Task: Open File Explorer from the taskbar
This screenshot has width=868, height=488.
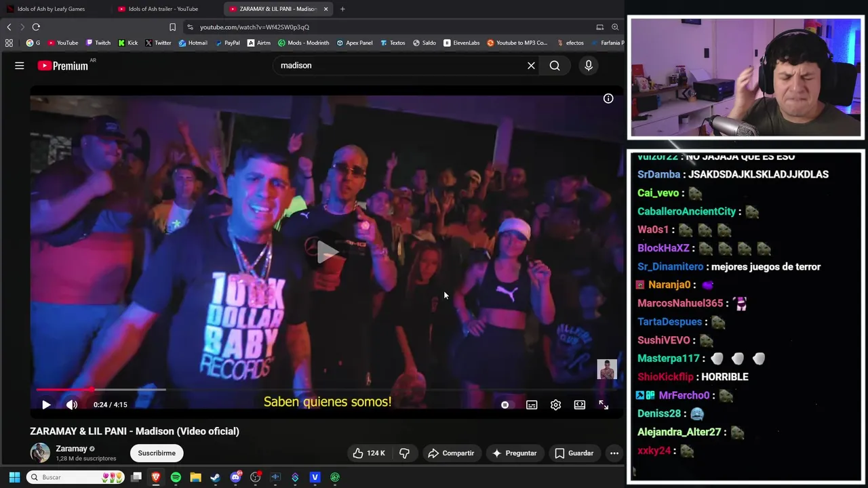Action: 195,477
